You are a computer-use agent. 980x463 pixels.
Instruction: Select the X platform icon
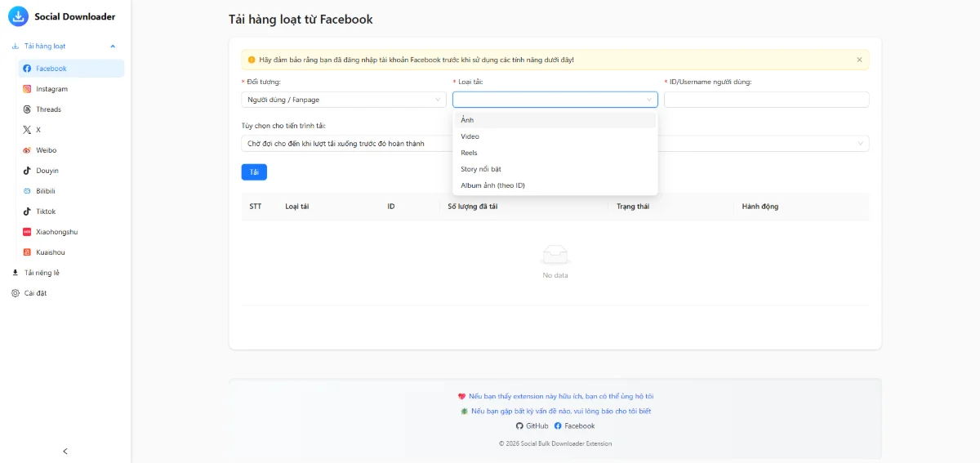[27, 130]
